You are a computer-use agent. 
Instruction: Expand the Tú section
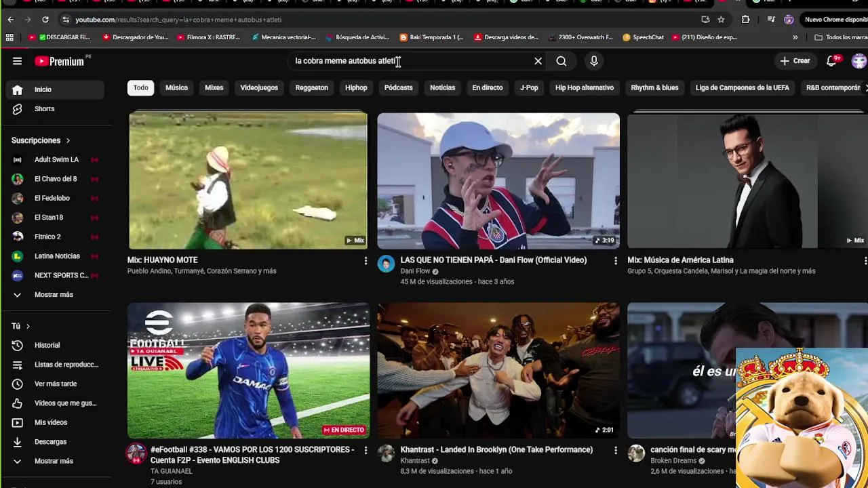(21, 326)
